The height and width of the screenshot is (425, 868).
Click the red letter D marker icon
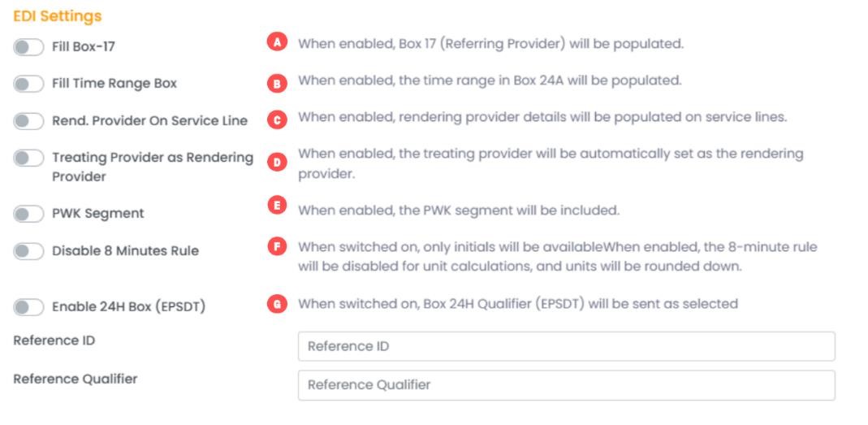coord(278,161)
